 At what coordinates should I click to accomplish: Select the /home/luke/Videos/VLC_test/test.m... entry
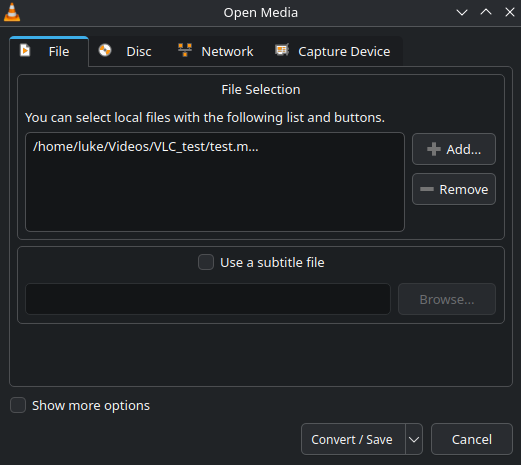tap(215, 147)
